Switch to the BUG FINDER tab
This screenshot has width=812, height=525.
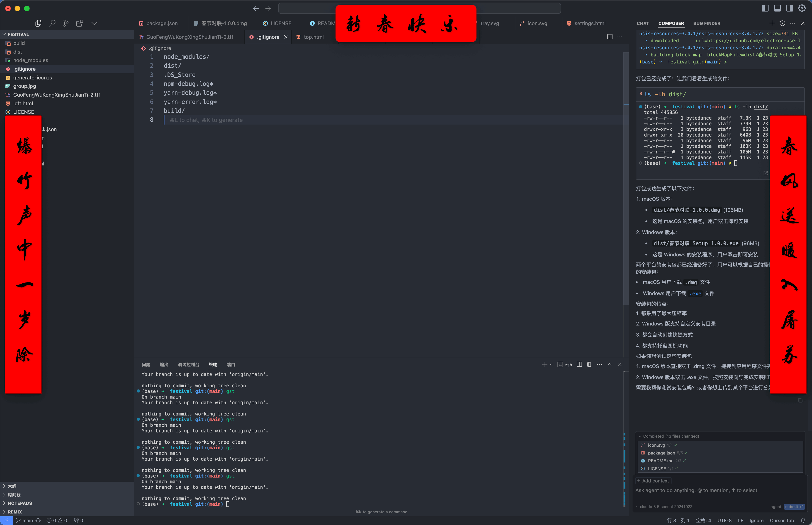point(706,23)
